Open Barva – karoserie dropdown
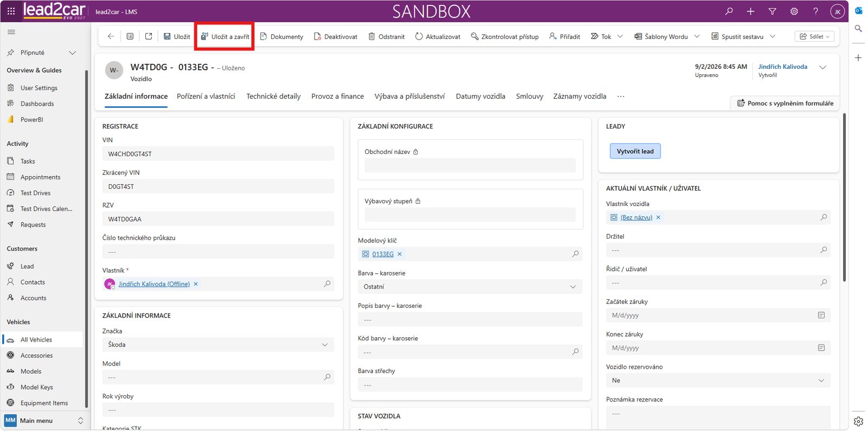Viewport: 868px width, 431px height. (470, 287)
